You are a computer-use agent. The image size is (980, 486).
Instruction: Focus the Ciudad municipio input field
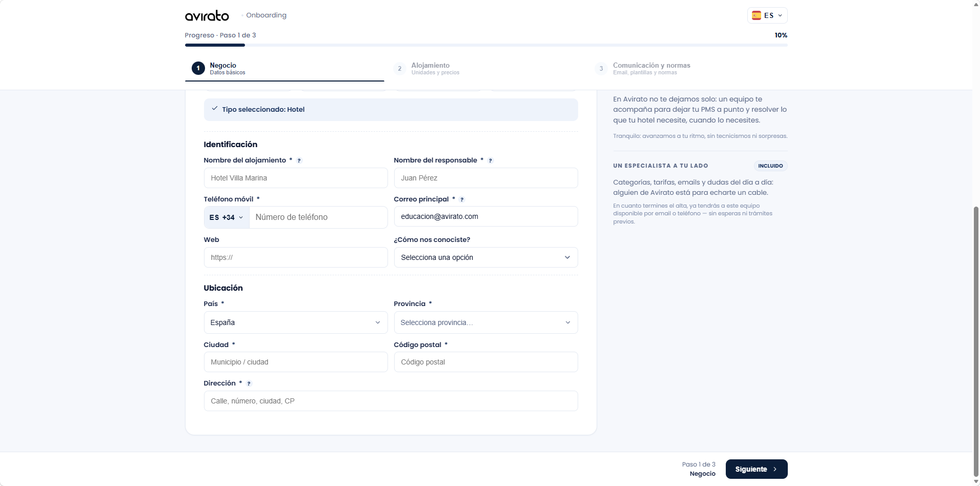(296, 362)
